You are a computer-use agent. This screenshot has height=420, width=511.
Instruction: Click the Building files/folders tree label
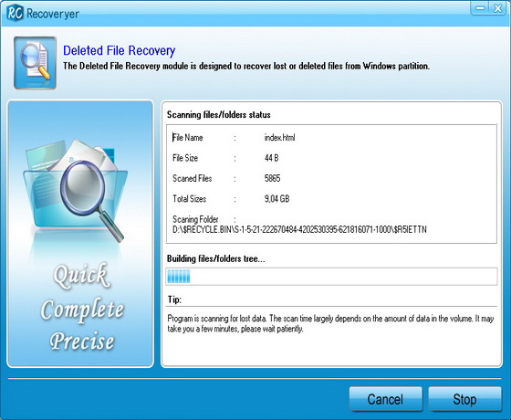(x=215, y=259)
